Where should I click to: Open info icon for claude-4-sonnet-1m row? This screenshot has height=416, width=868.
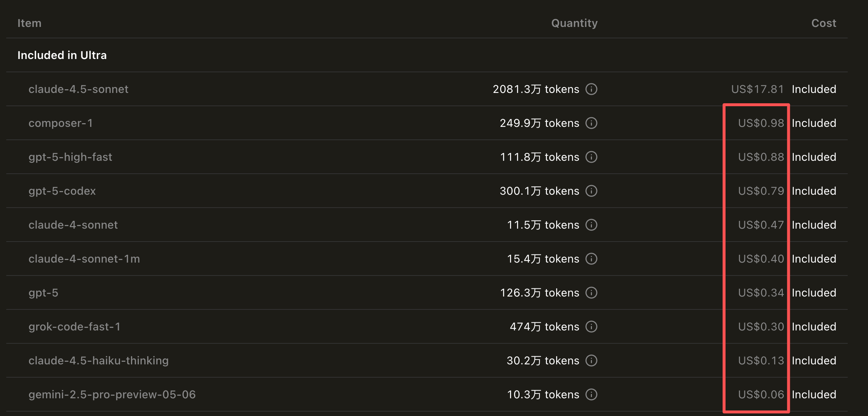pos(591,259)
